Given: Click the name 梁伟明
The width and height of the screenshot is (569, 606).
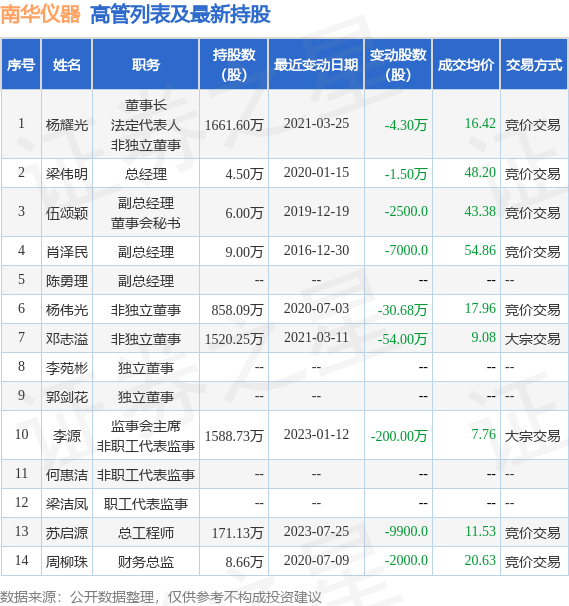Looking at the screenshot, I should click(67, 174).
